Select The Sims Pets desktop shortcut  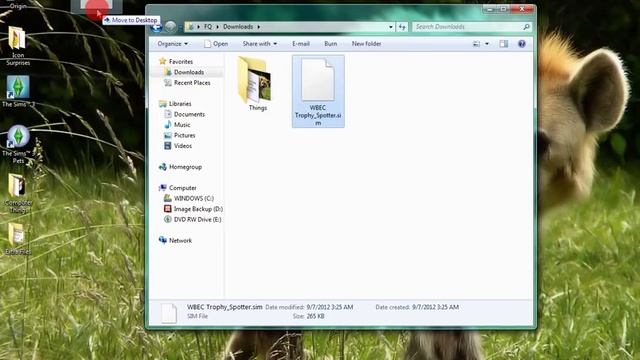point(18,144)
